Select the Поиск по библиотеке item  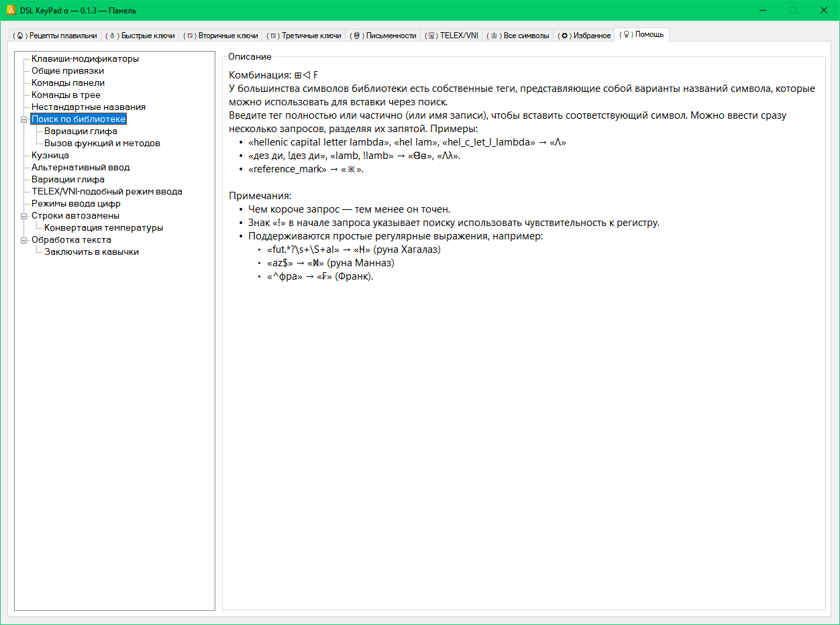(78, 119)
